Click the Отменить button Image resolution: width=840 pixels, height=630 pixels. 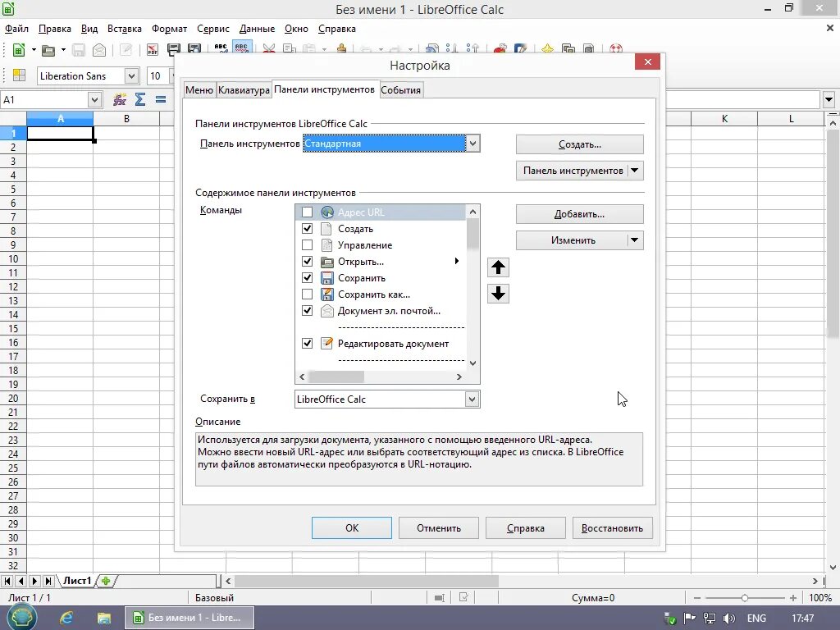(439, 527)
